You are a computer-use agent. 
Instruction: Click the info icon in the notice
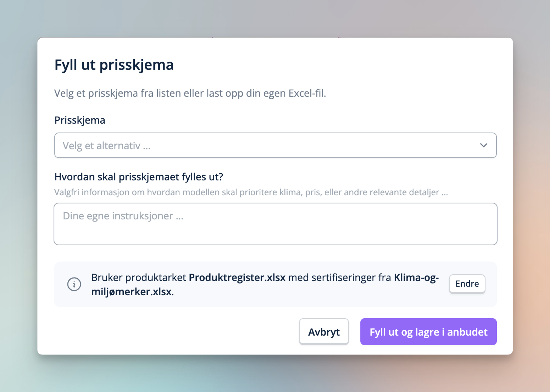[x=74, y=284]
